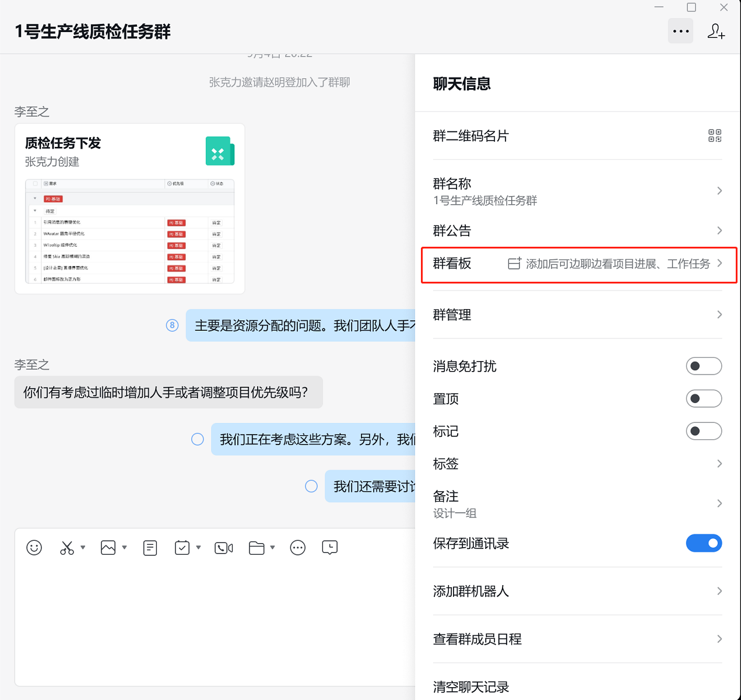Image resolution: width=741 pixels, height=700 pixels.
Task: Open 群管理 entry
Action: point(577,314)
